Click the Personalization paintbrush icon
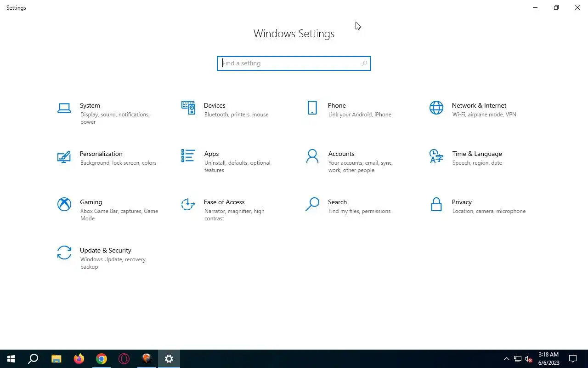This screenshot has width=588, height=368. 64,156
